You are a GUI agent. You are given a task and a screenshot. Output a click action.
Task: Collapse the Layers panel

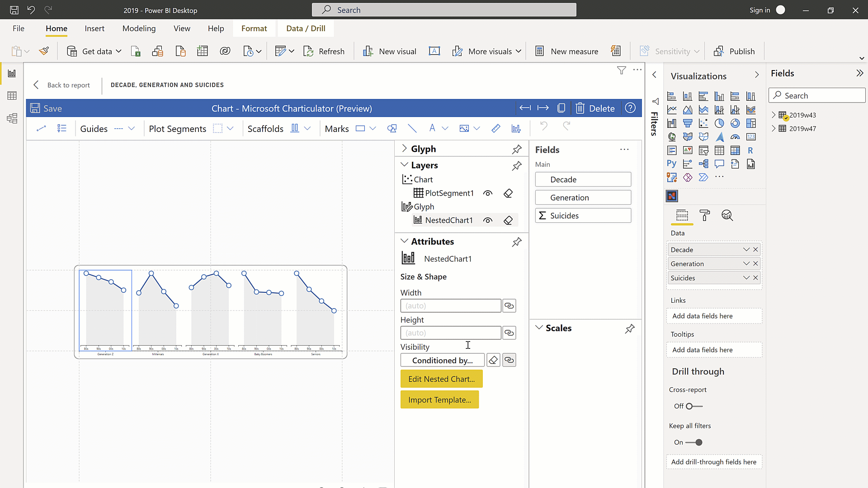click(405, 165)
